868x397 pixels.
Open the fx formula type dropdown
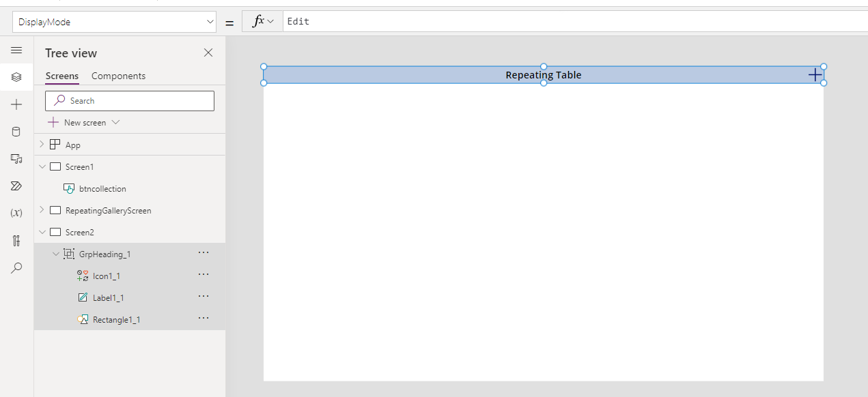262,21
